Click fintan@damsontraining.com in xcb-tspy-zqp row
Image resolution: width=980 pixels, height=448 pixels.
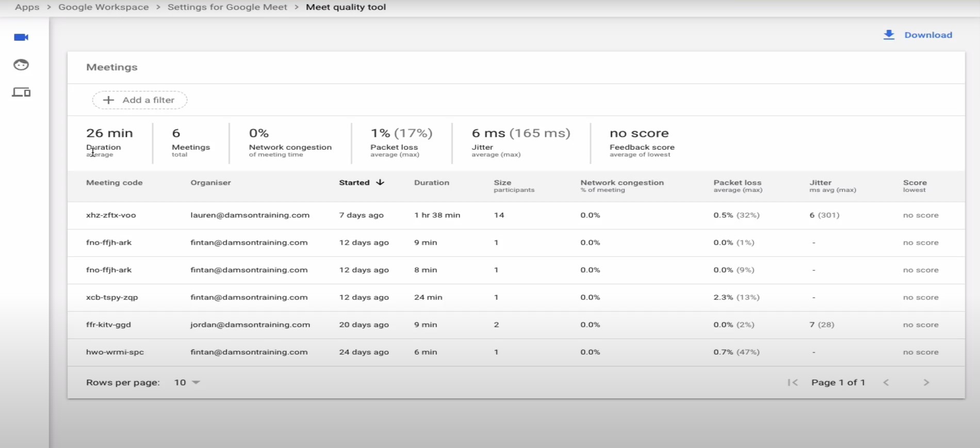click(249, 297)
